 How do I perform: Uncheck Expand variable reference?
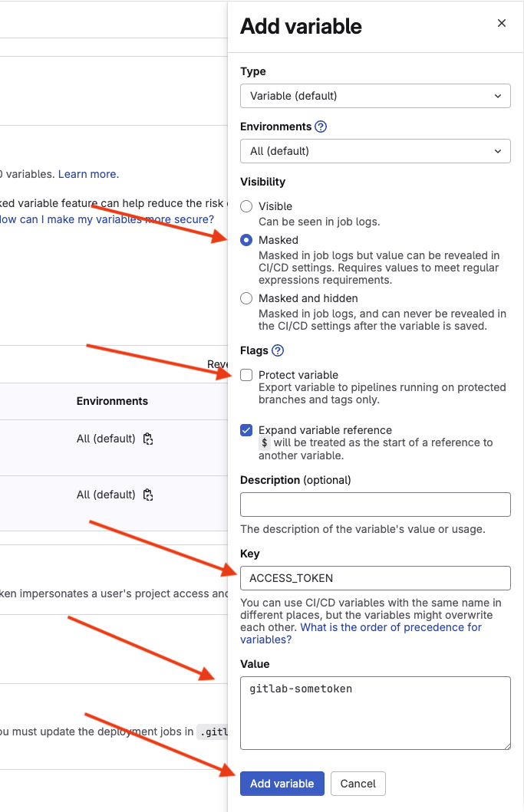246,430
